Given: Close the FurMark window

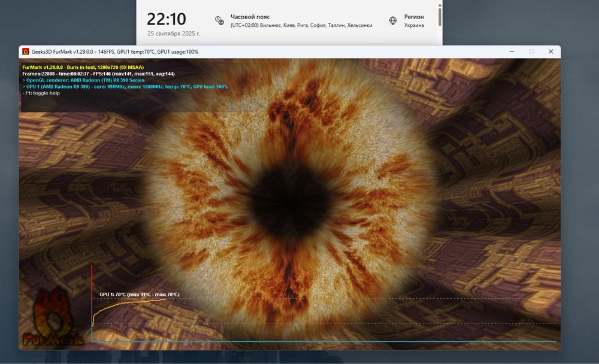Looking at the screenshot, I should coord(550,51).
